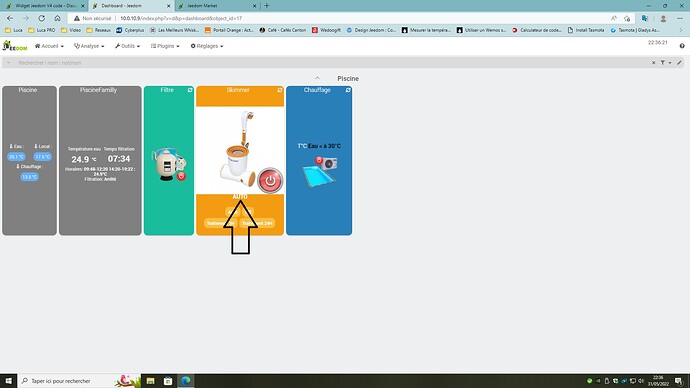Click the Non sécurisé warning icon
The height and width of the screenshot is (388, 690).
(x=77, y=18)
